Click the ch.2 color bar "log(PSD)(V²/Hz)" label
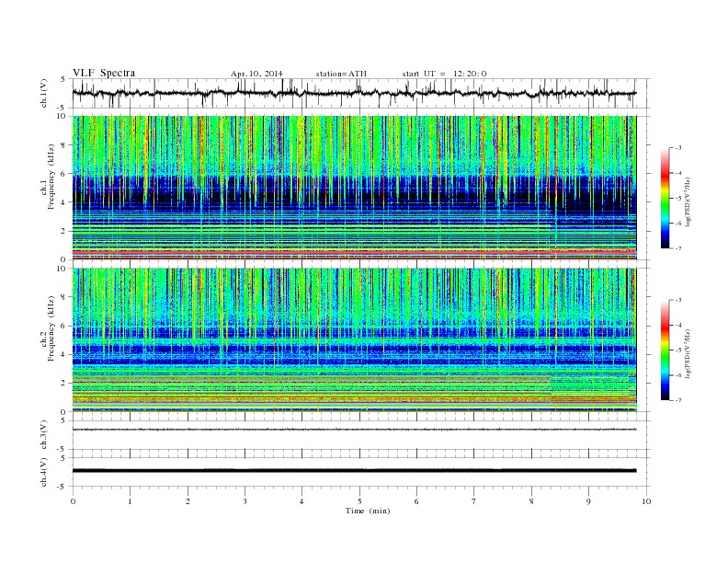The width and height of the screenshot is (728, 563). (x=689, y=353)
